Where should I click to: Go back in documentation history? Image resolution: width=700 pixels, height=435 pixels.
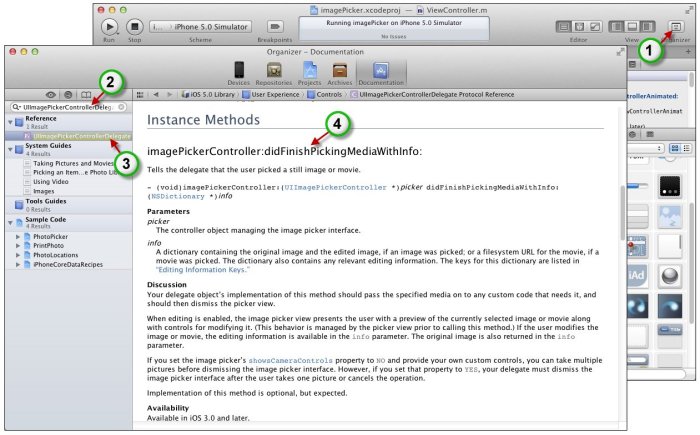pos(156,95)
